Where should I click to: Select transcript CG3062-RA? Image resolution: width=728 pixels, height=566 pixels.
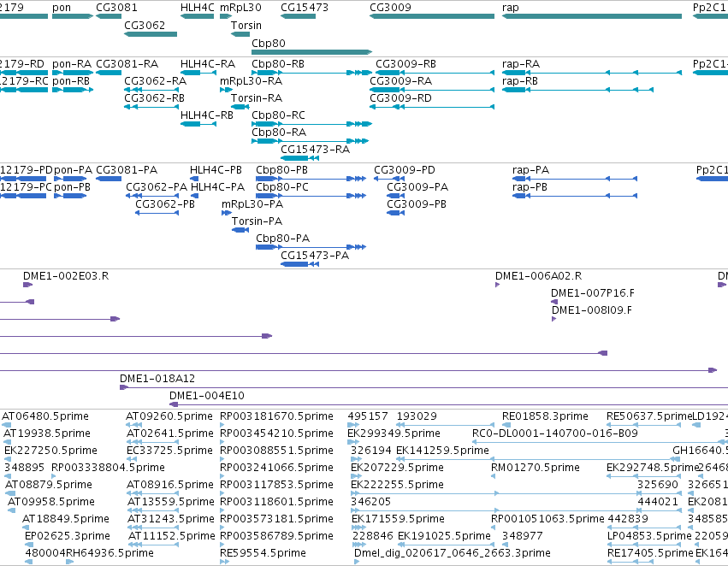(x=155, y=81)
